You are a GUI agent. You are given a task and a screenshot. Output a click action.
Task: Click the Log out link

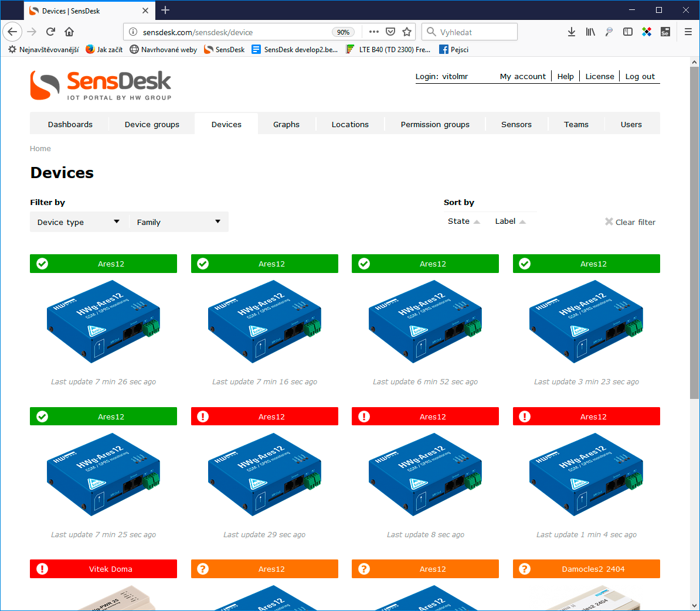point(640,76)
